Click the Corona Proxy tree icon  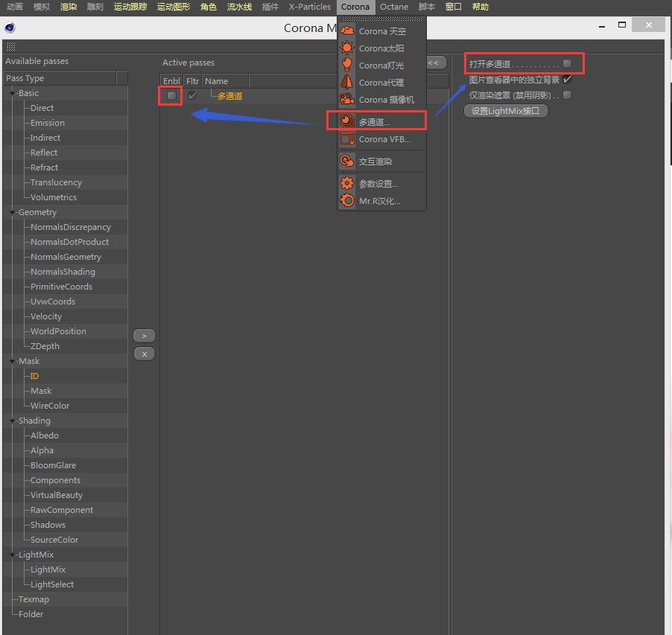coord(346,82)
